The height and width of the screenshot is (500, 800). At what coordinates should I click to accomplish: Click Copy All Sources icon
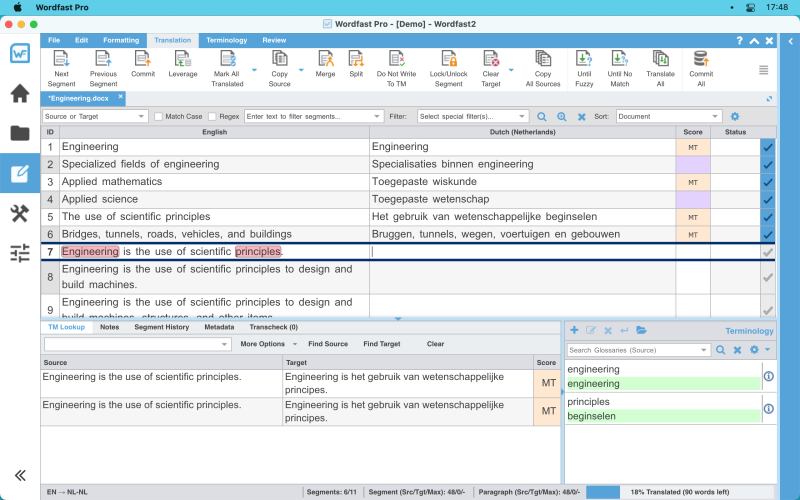tap(543, 59)
